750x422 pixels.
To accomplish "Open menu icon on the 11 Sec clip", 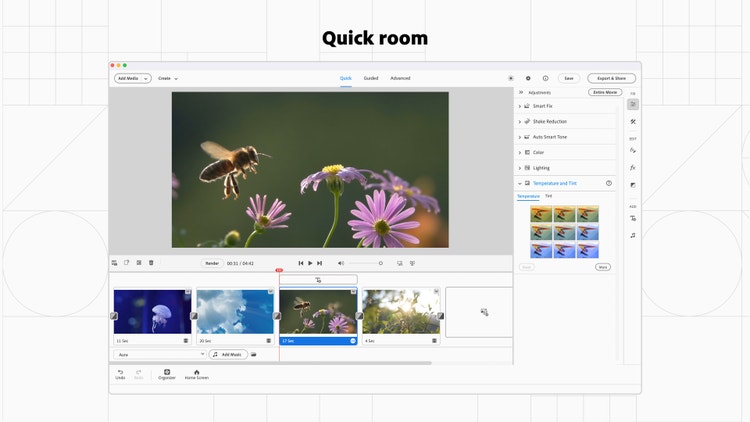I will (x=186, y=341).
